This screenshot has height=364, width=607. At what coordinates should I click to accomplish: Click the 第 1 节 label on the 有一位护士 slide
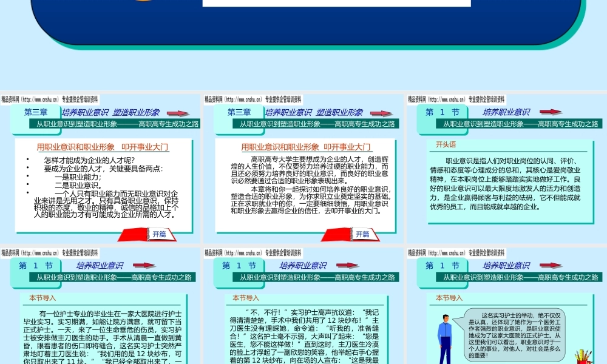tap(36, 266)
